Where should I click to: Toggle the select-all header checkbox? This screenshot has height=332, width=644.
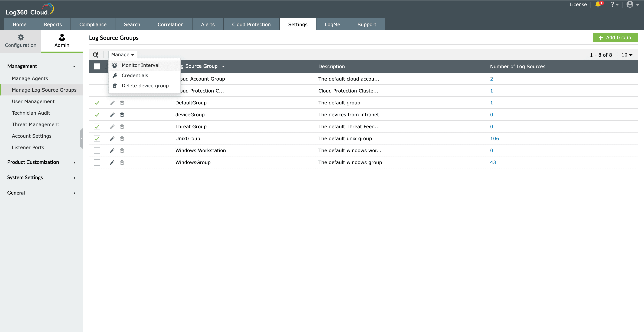(x=97, y=66)
